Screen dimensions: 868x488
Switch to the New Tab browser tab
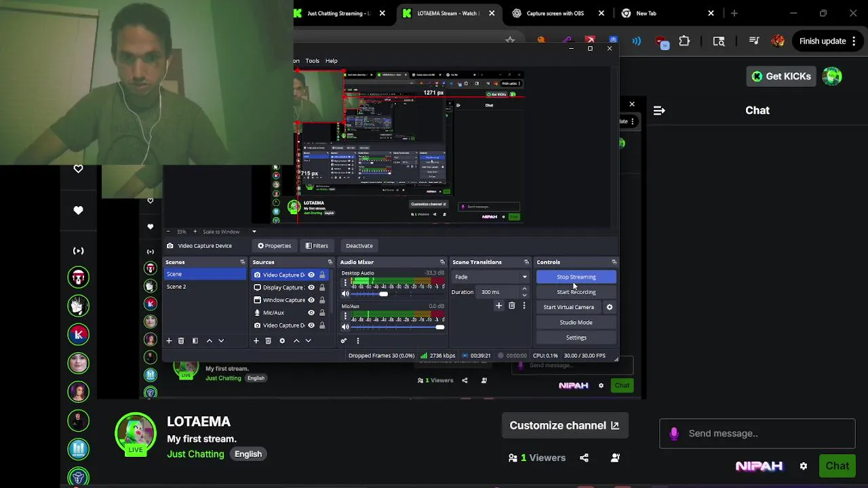tap(668, 14)
